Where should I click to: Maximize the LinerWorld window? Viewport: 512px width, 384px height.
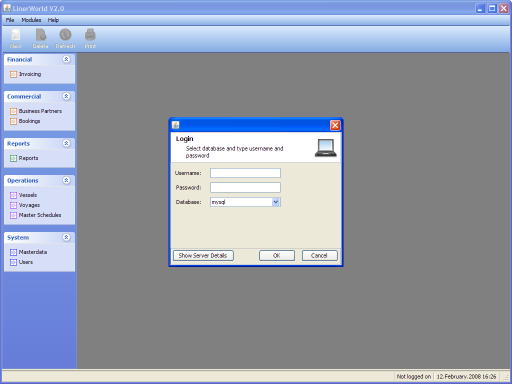pos(492,8)
